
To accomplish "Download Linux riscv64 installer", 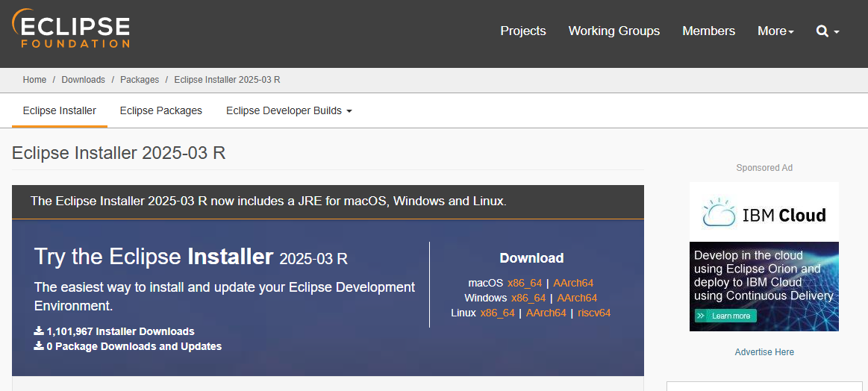I will pyautogui.click(x=594, y=313).
